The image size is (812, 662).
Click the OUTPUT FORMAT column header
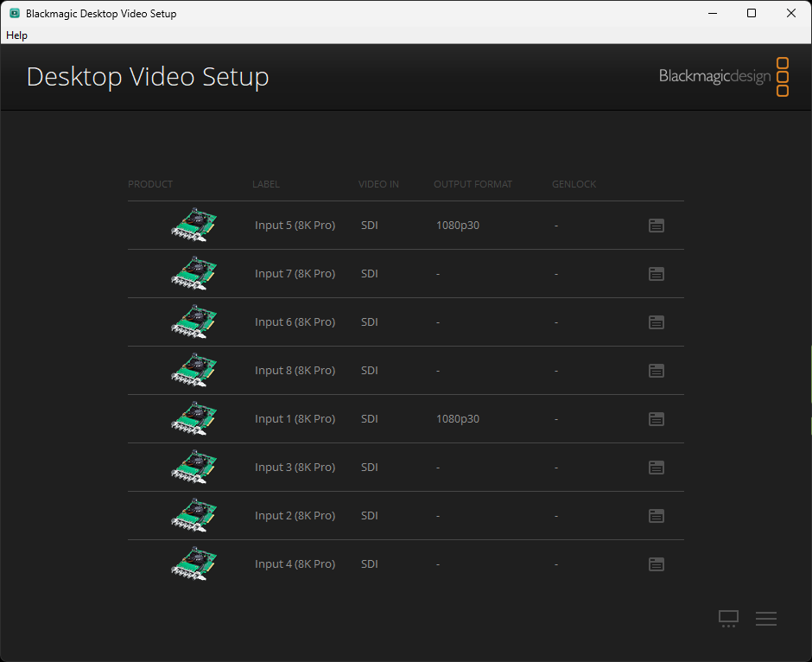tap(473, 184)
